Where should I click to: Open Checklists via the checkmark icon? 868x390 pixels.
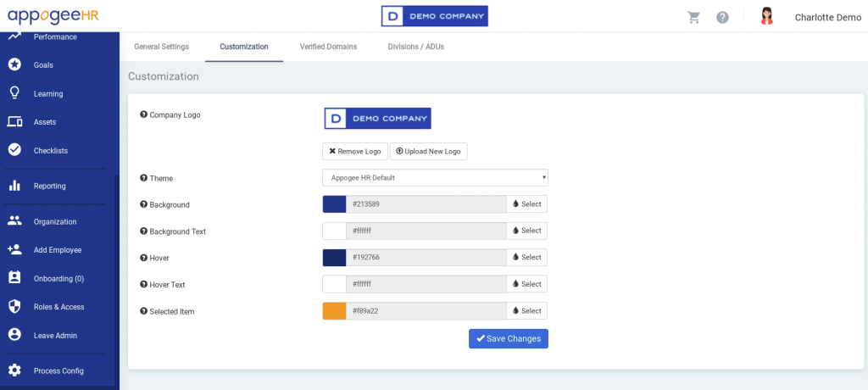[14, 150]
